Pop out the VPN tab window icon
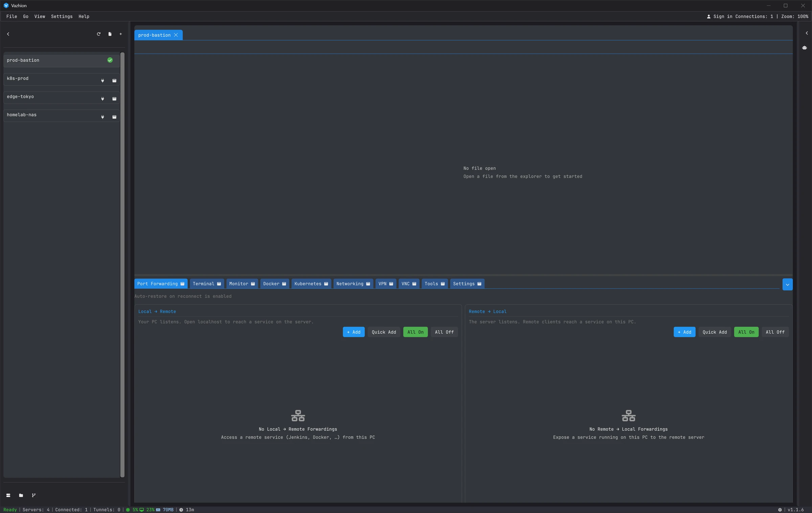Viewport: 812px width, 513px height. point(391,284)
